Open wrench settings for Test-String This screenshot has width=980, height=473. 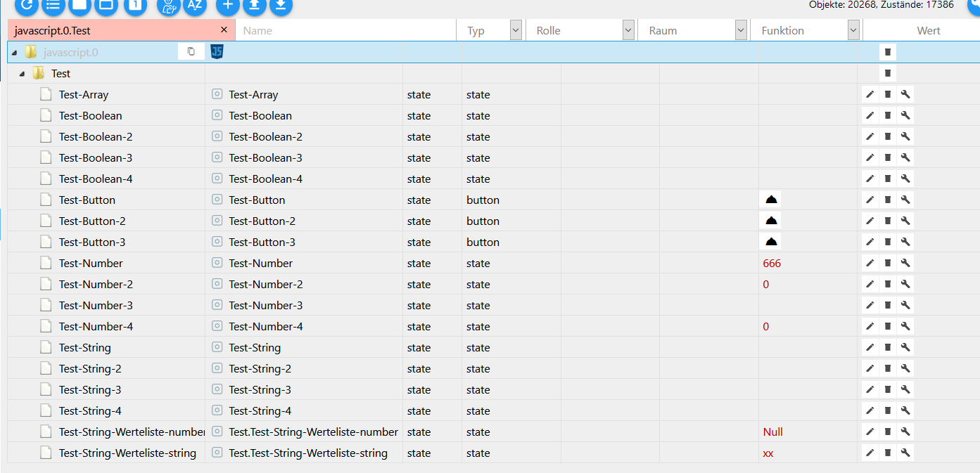coord(905,347)
